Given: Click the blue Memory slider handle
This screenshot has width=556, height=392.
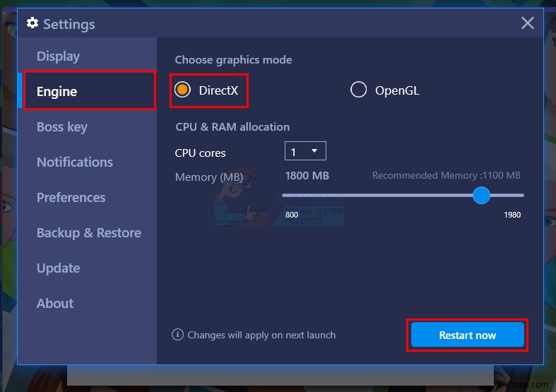Looking at the screenshot, I should coord(481,195).
